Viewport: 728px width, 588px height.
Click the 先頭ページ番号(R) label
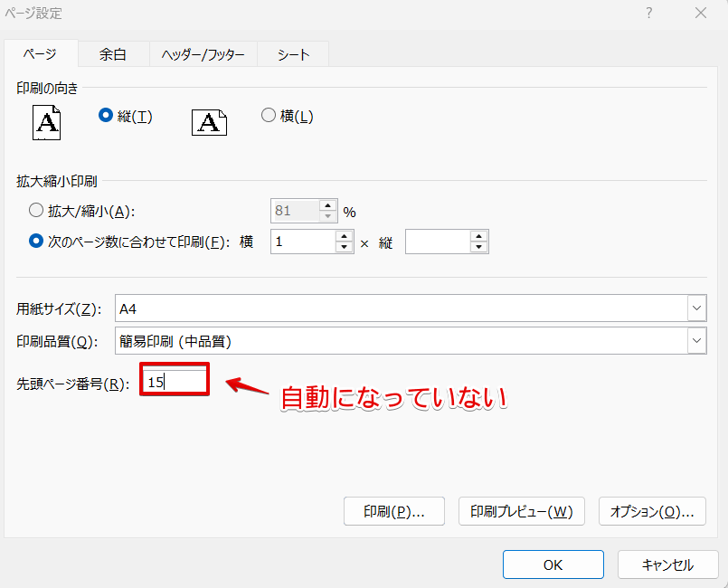click(x=73, y=384)
